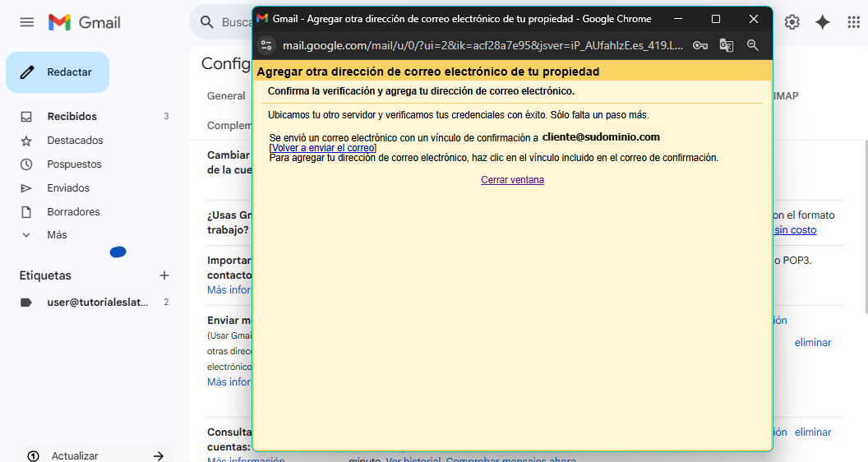Click Actualizar upgrade button in sidebar
Screen dimensions: 868x462
75,455
